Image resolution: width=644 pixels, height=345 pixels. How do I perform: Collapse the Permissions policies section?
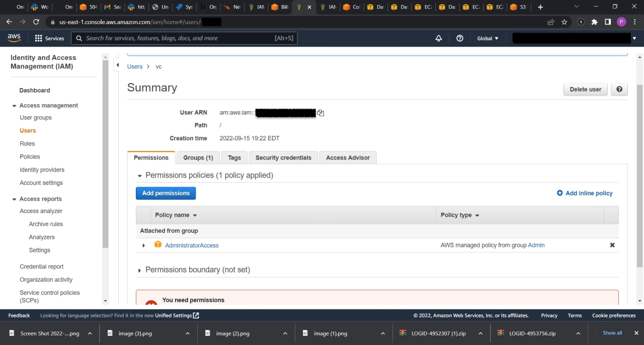tap(140, 176)
